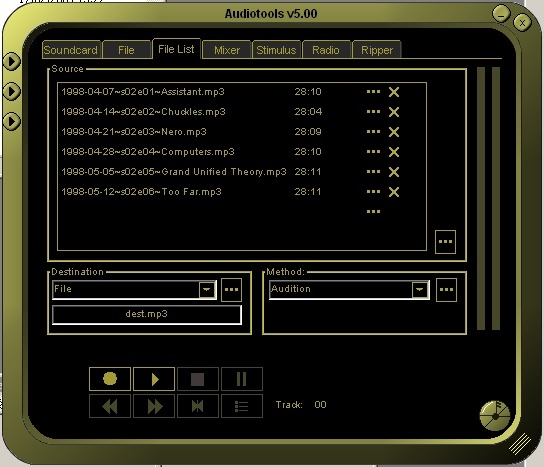
Task: Browse for the Too Far.mp3 entry
Action: coord(373,192)
